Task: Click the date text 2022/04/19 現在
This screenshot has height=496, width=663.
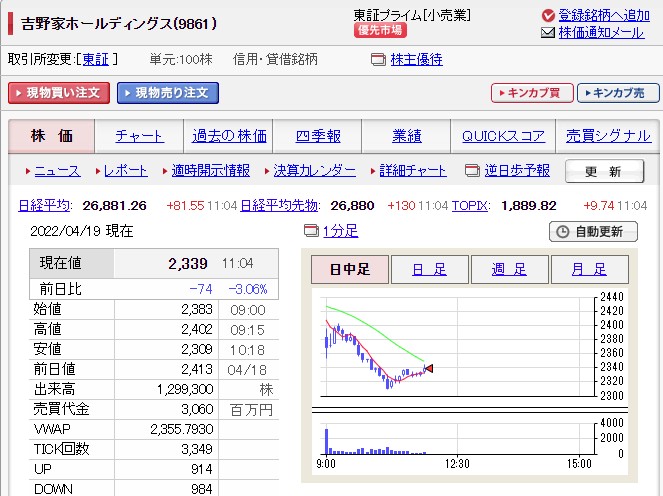Action: click(x=82, y=231)
